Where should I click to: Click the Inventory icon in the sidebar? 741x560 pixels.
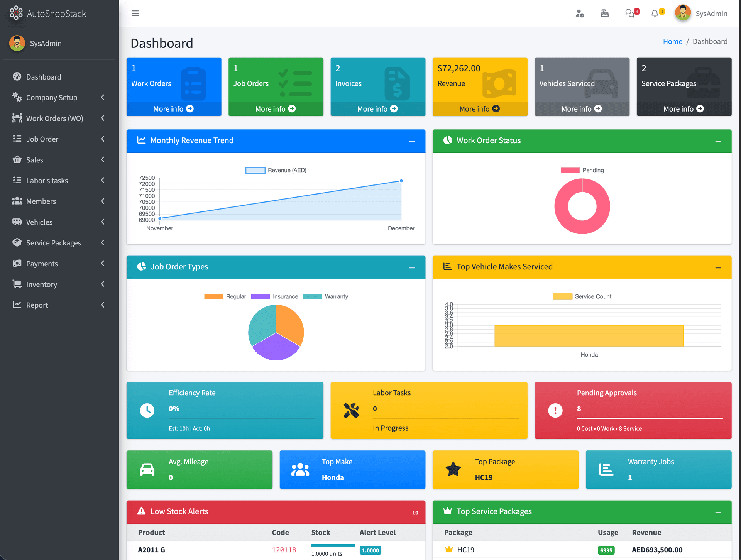coord(17,284)
